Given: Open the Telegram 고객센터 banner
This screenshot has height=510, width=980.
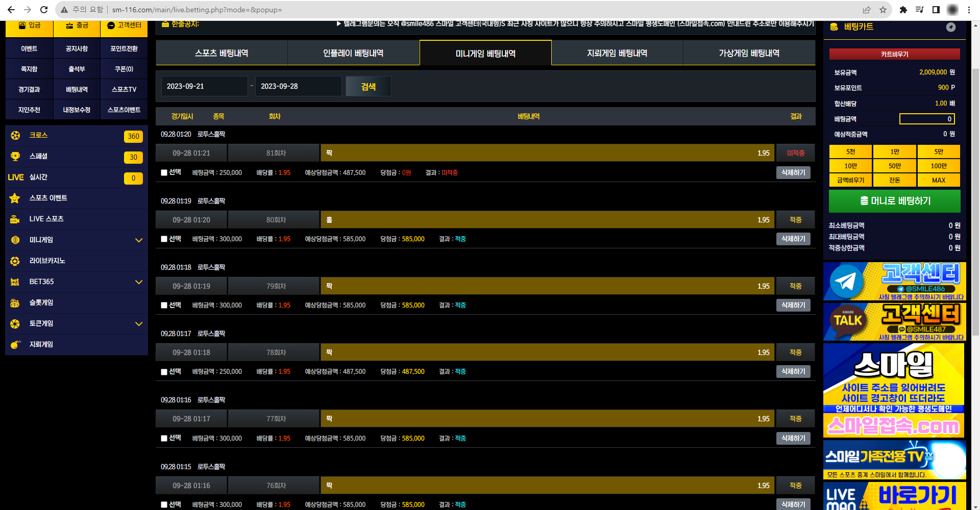Looking at the screenshot, I should click(894, 281).
